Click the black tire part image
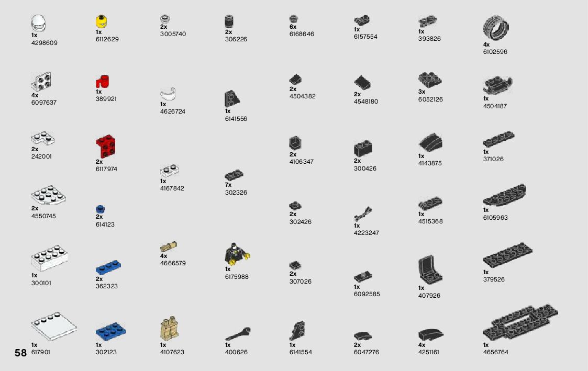The height and width of the screenshot is (371, 588). pos(495,28)
